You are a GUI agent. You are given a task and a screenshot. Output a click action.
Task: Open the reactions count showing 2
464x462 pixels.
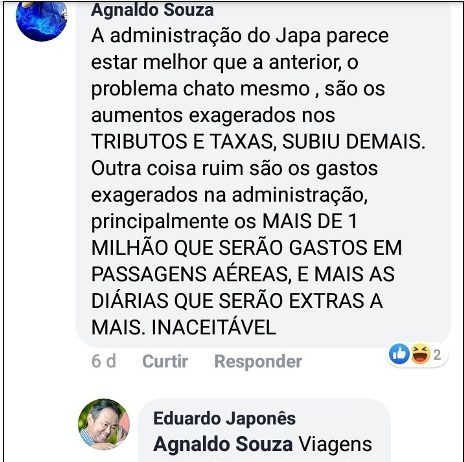click(437, 355)
